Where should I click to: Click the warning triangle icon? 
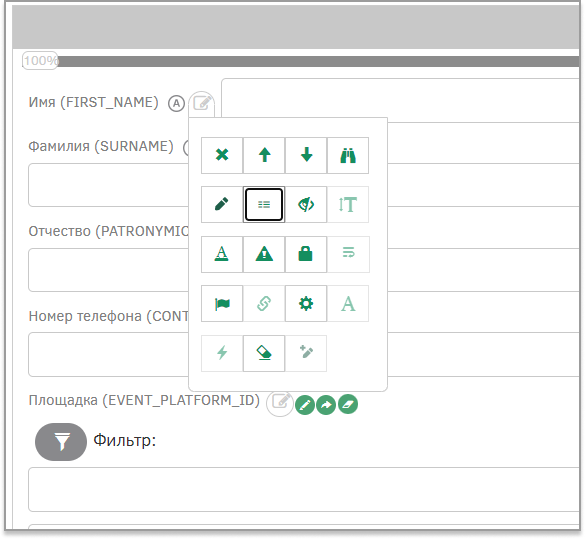click(x=264, y=254)
